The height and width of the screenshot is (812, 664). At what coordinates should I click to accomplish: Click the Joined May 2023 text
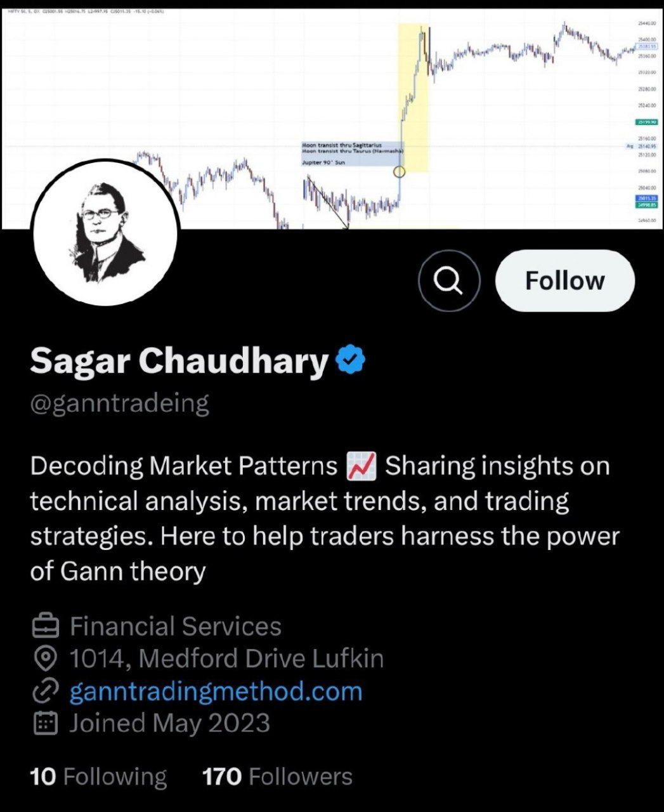[x=169, y=724]
